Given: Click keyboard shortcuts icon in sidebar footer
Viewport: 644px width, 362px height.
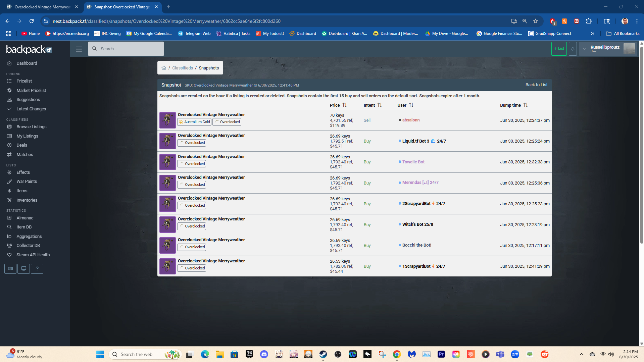Looking at the screenshot, I should click(x=10, y=269).
